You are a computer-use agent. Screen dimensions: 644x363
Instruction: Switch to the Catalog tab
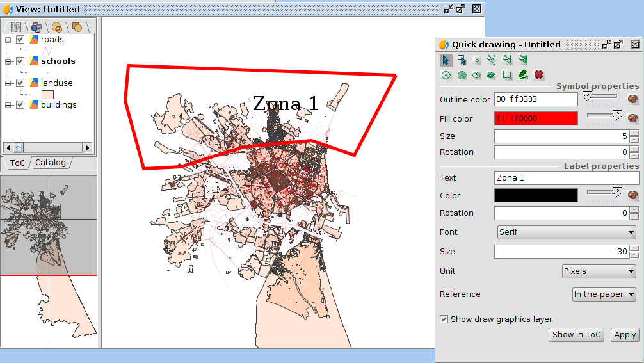[51, 163]
